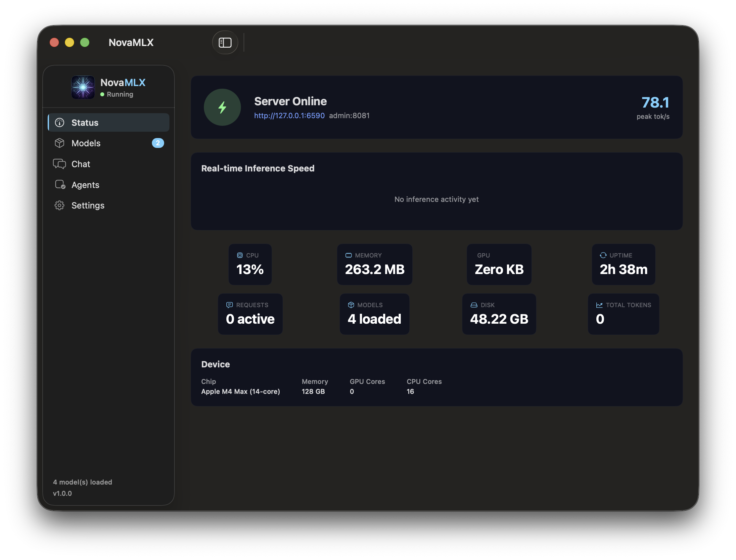Click the 4 loaded Models card
736x560 pixels.
pyautogui.click(x=374, y=314)
